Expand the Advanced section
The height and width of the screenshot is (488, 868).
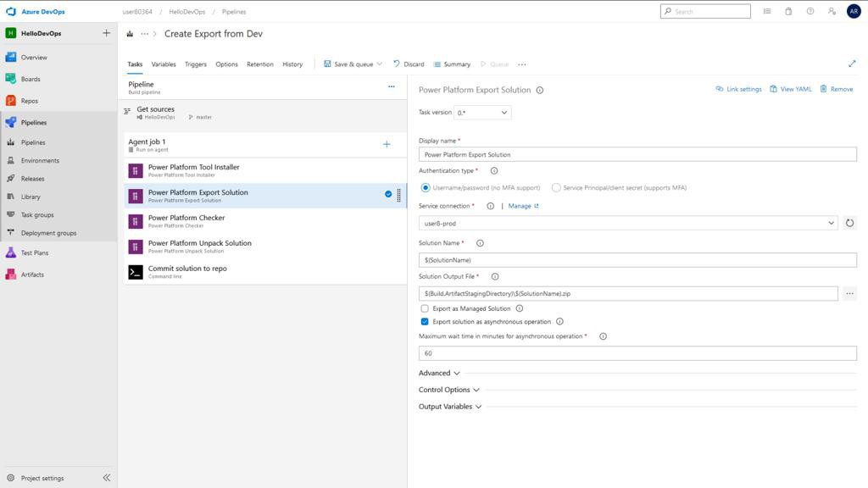pyautogui.click(x=439, y=373)
